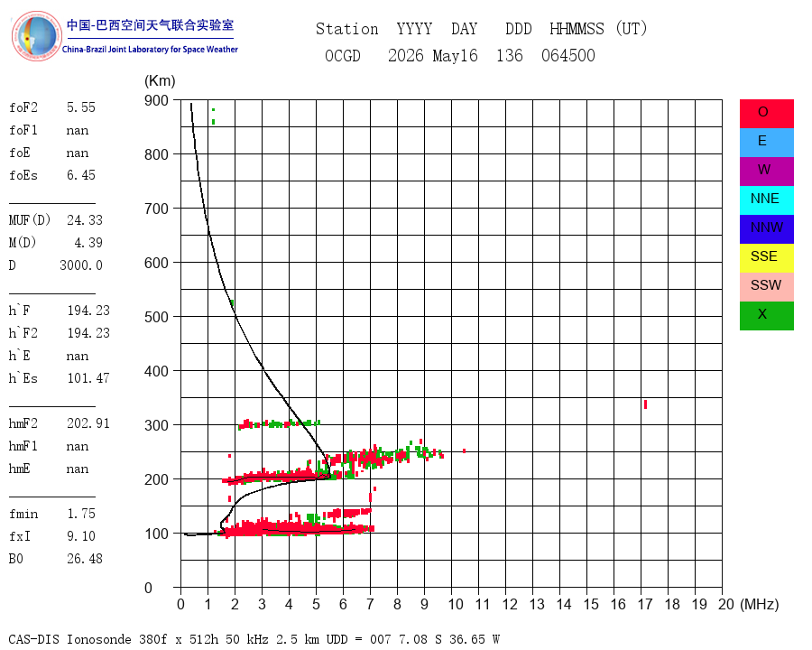Click the China-Brazil Joint Laboratory globe logo
Viewport: 812px width, 650px height.
[x=37, y=36]
